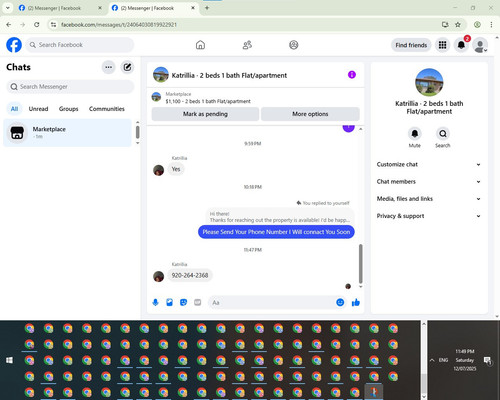Open the Facebook menu grid icon
Viewport: 500px width, 400px height.
(x=442, y=45)
